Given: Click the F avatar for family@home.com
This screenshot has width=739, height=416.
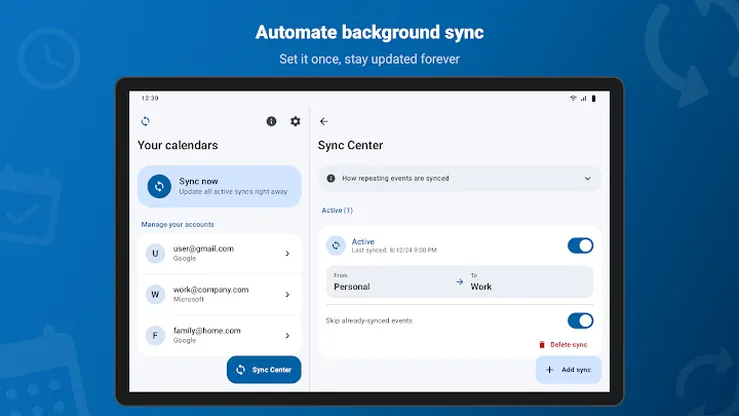Looking at the screenshot, I should [x=155, y=335].
